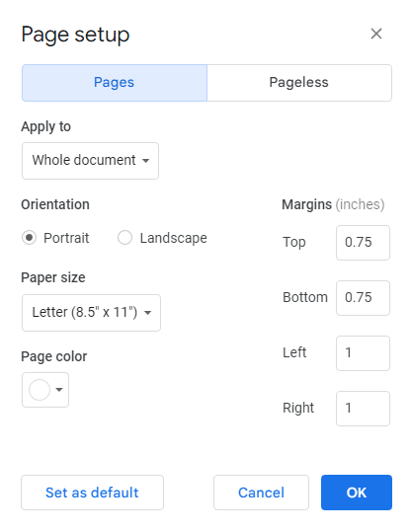The height and width of the screenshot is (532, 411).
Task: Click the Bottom margin input field
Action: point(363,298)
